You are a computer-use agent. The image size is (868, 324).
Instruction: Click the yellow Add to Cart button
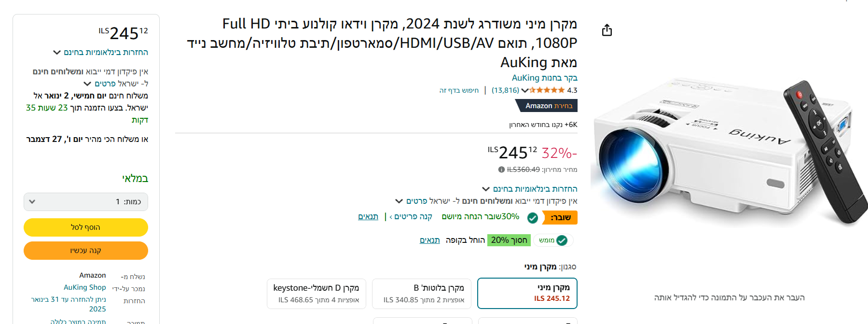pos(86,227)
